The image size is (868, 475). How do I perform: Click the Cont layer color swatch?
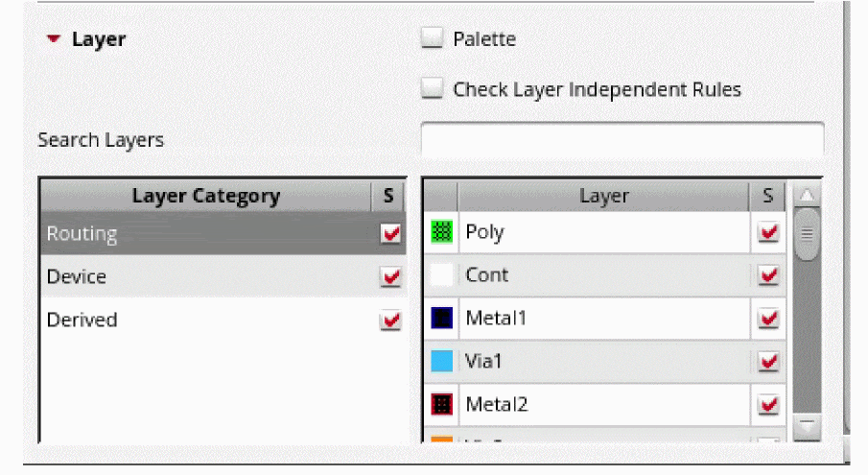[442, 275]
